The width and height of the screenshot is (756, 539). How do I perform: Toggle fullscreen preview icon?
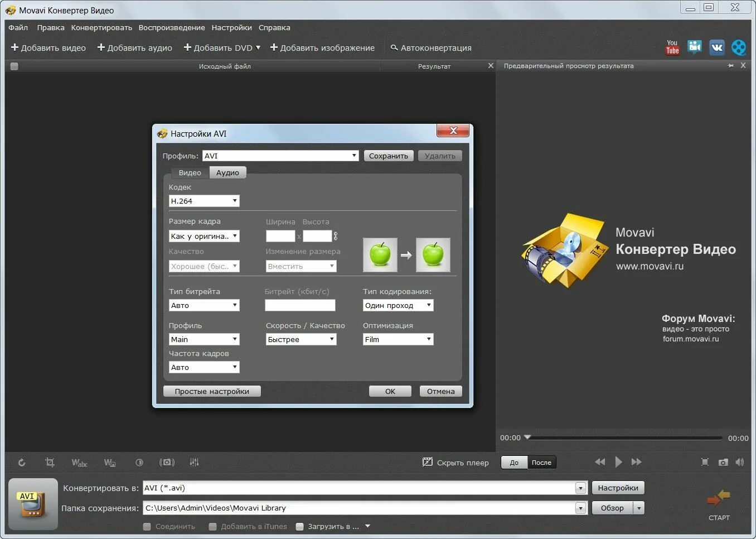705,462
